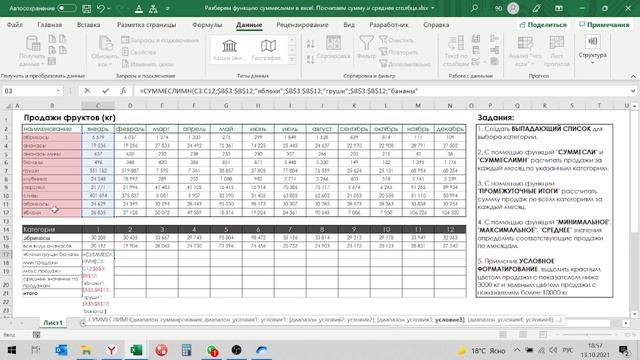Screen dimensions: 640x360
Task: Open the Customize Quick Access Toolbar arrow
Action: click(x=168, y=9)
